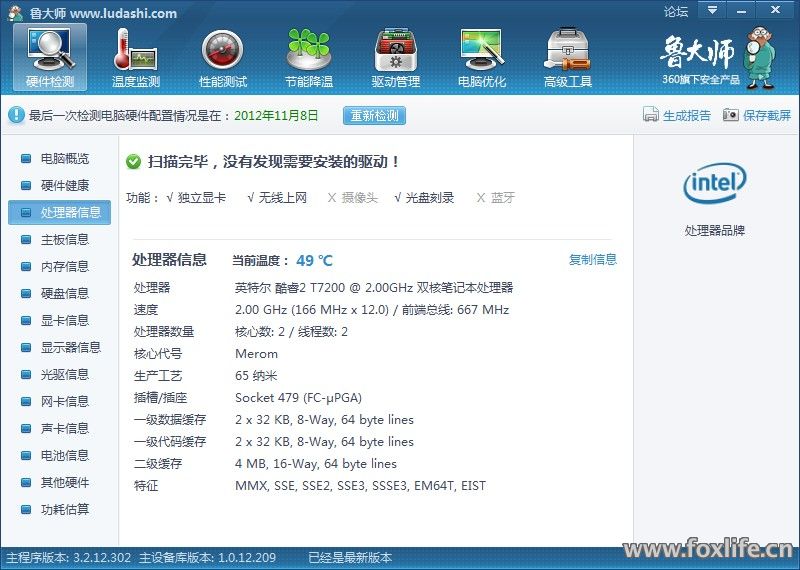Open 功耗估算 power estimate section

(64, 509)
